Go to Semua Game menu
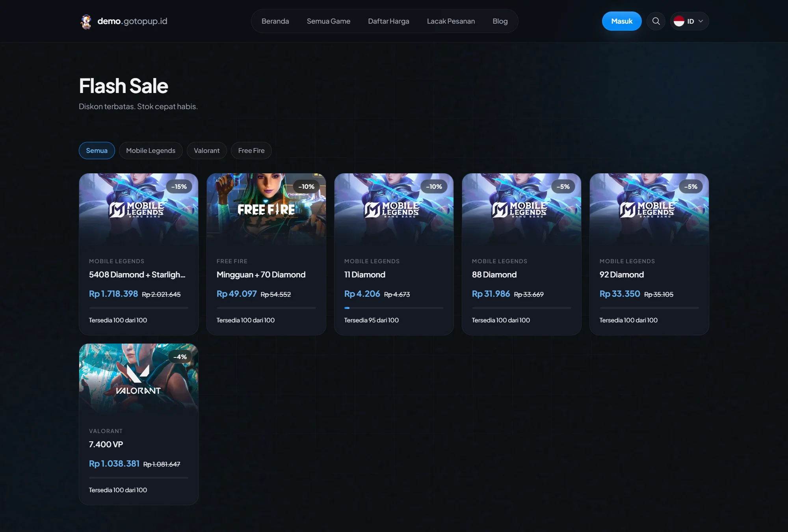 329,21
